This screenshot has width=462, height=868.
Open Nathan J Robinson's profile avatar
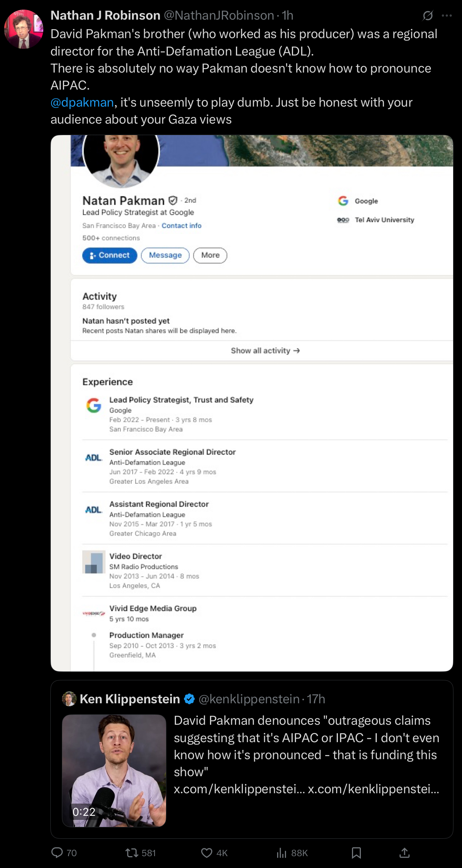(23, 29)
